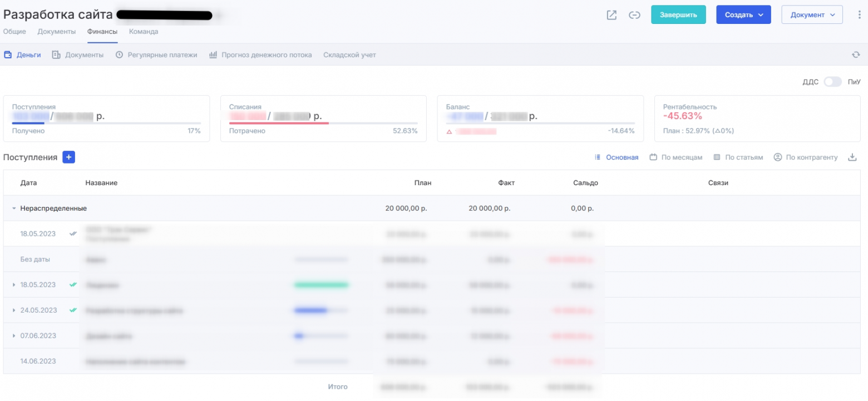Open the Документ dropdown
The image size is (868, 401).
point(812,15)
